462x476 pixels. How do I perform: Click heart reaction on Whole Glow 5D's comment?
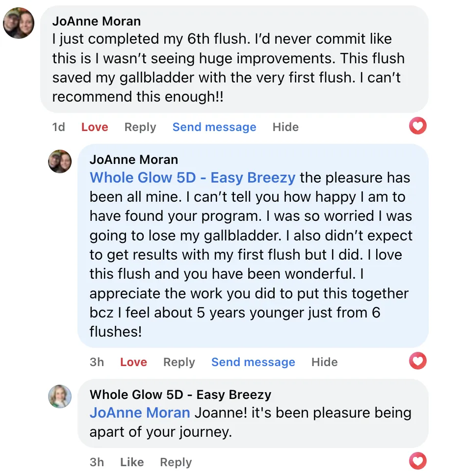click(417, 461)
